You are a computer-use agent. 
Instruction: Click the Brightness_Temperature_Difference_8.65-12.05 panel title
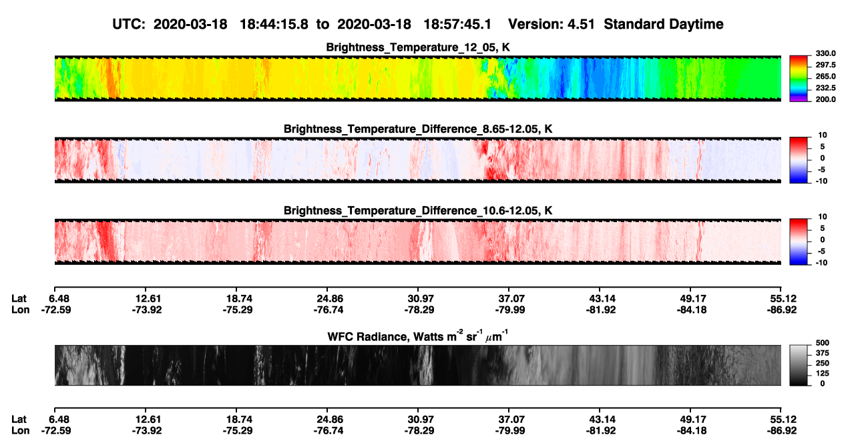pos(418,129)
